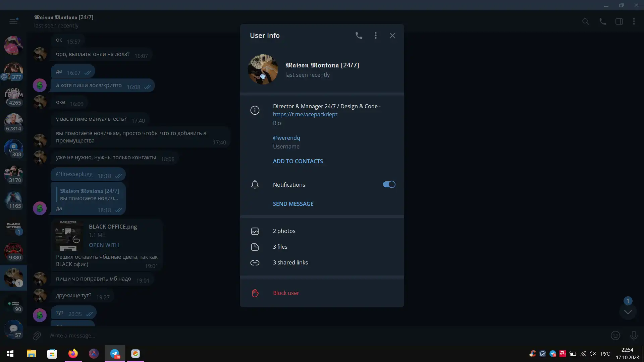Click Block user option

[x=286, y=293]
